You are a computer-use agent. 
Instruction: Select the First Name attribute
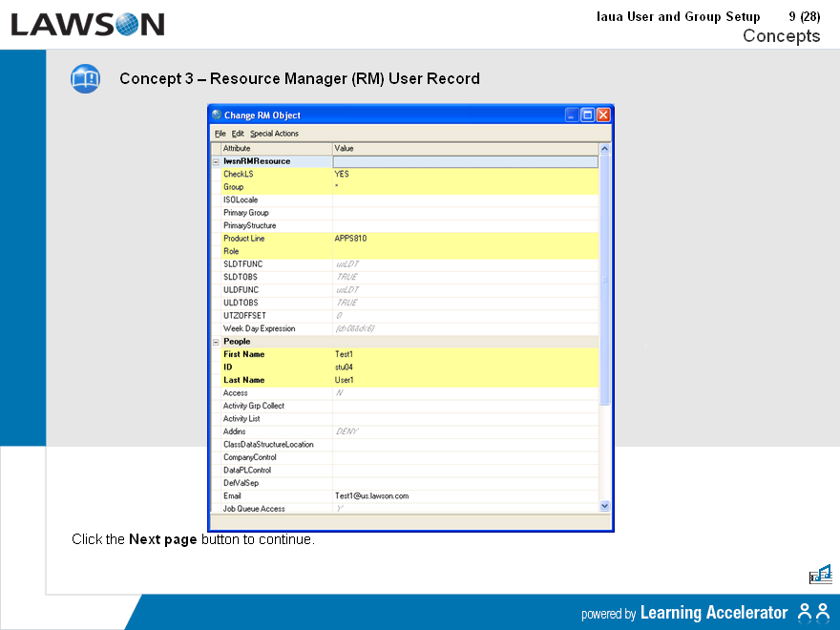(243, 354)
